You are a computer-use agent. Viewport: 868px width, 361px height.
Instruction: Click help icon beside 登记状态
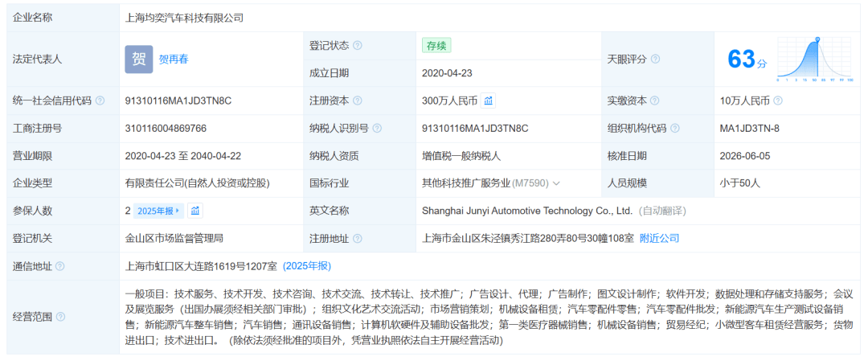click(358, 45)
